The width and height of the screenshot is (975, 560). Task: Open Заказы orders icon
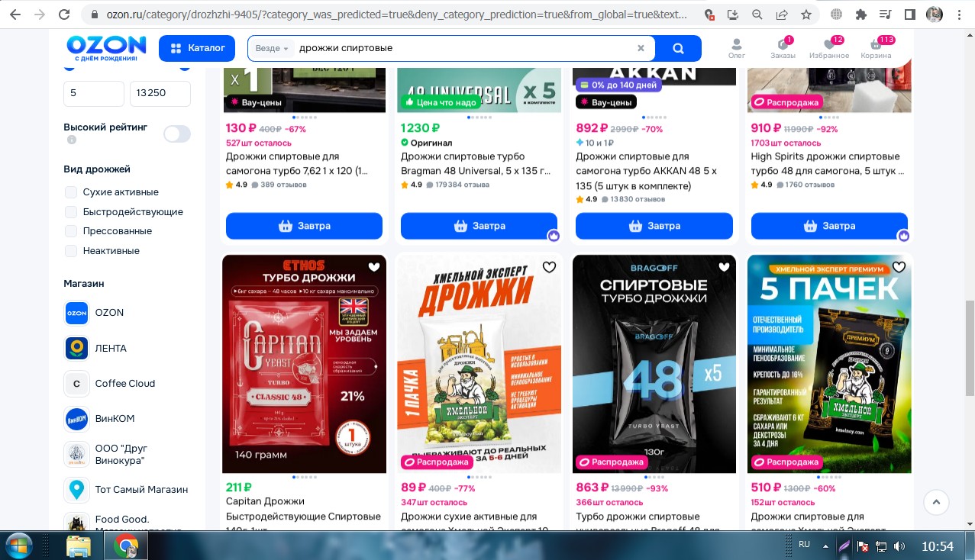783,48
